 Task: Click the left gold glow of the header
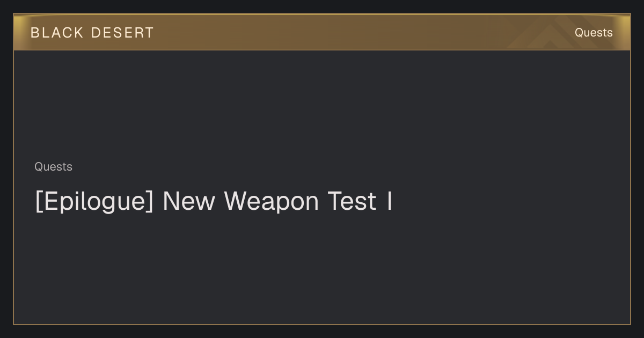(21, 32)
